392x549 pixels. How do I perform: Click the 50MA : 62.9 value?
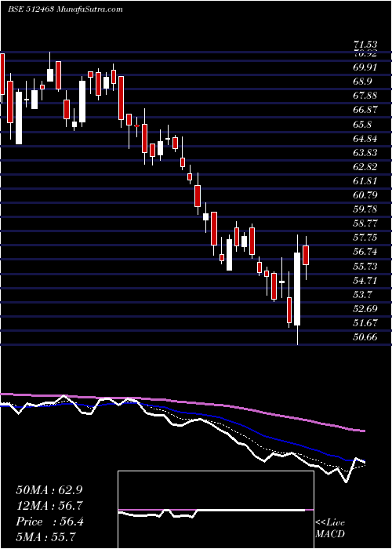[49, 490]
